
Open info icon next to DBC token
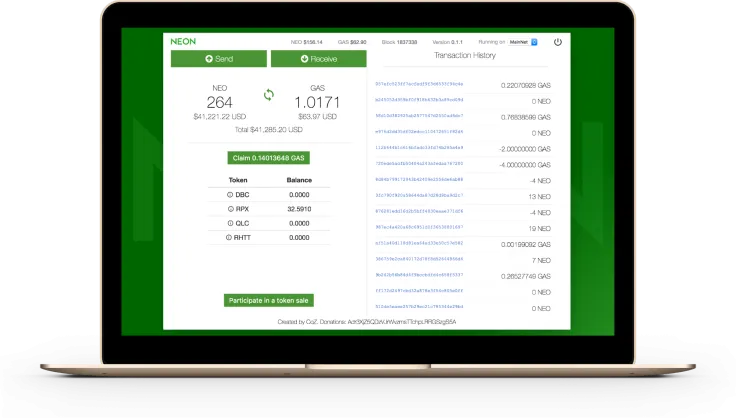click(x=230, y=194)
